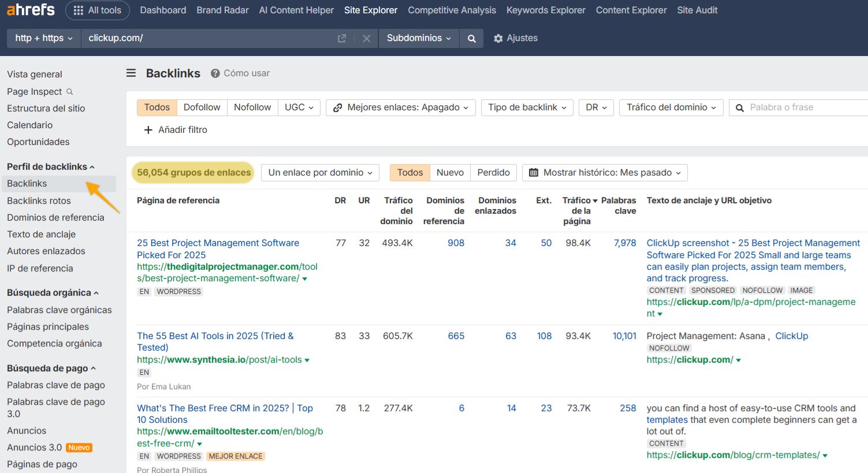Click the link icon on Mejores enlaces filter
The height and width of the screenshot is (473, 868).
click(x=337, y=107)
